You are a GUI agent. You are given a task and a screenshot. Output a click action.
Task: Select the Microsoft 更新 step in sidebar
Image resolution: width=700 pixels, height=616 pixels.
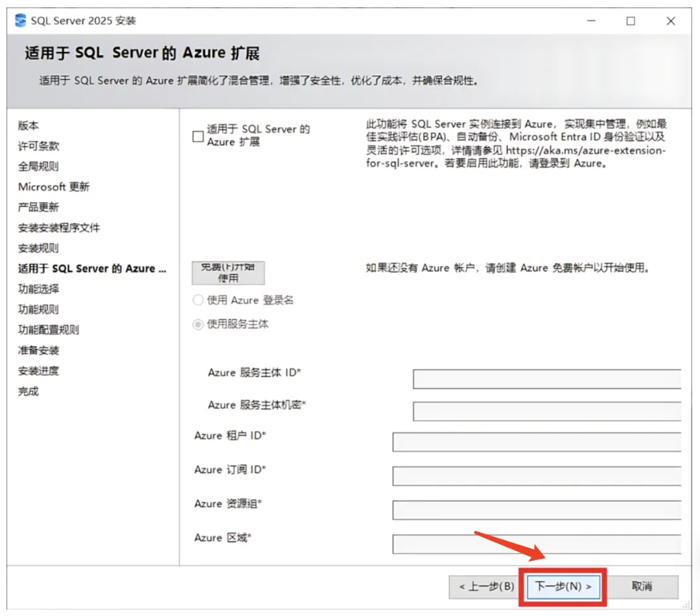coord(54,187)
